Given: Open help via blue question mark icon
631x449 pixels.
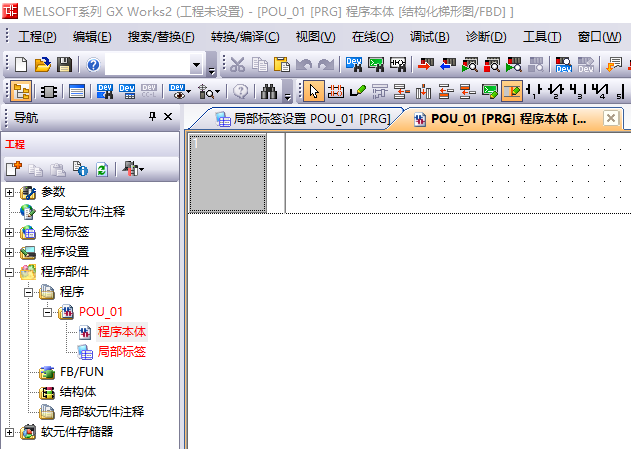Looking at the screenshot, I should tap(93, 64).
